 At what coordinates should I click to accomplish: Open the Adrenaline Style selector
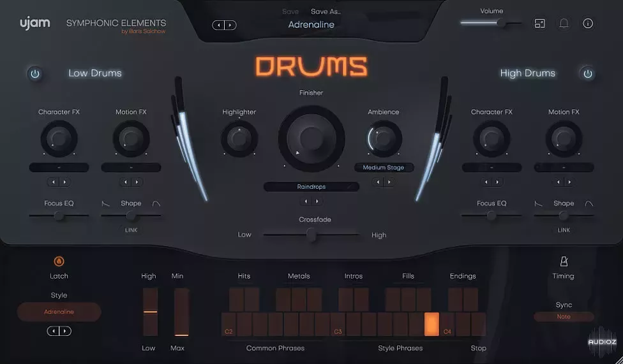[x=59, y=312]
